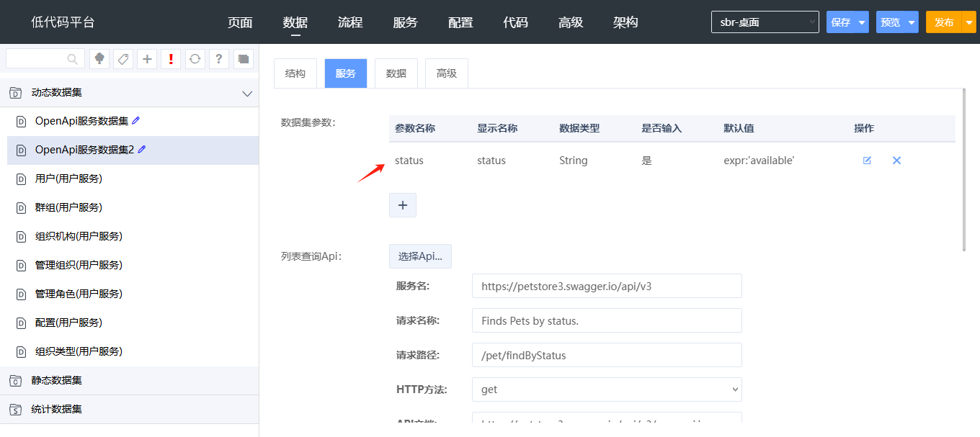The width and height of the screenshot is (980, 437).
Task: Click the 发布 button
Action: pyautogui.click(x=944, y=22)
